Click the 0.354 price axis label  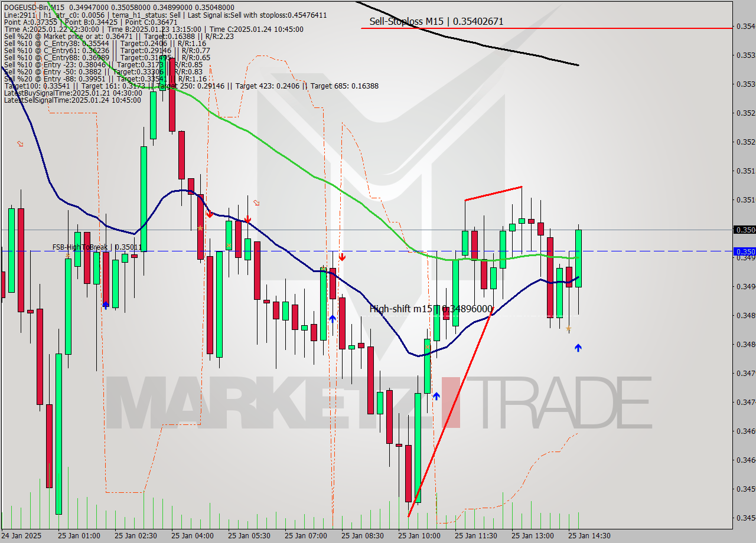click(745, 26)
